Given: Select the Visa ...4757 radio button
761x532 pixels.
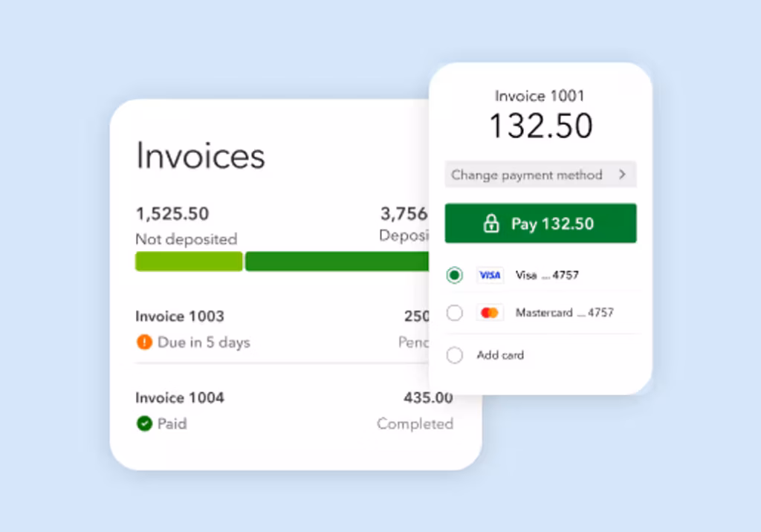Looking at the screenshot, I should [454, 275].
